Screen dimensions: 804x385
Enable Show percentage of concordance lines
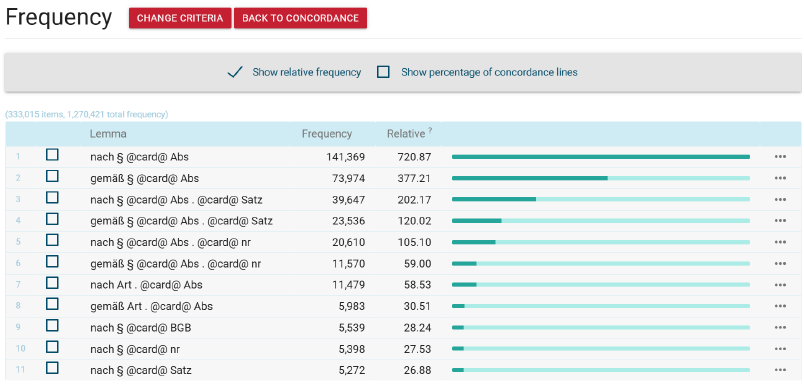(383, 72)
